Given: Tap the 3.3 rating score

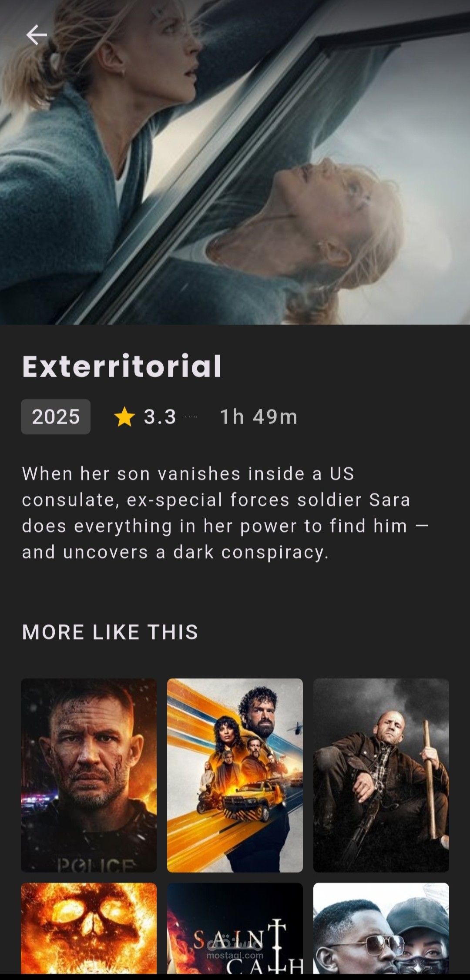Looking at the screenshot, I should (x=160, y=417).
